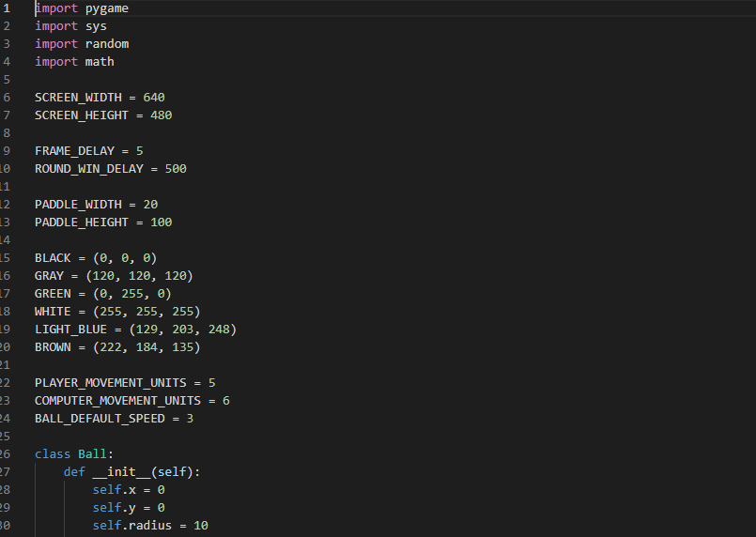Click line number 1 in the gutter

pos(6,8)
